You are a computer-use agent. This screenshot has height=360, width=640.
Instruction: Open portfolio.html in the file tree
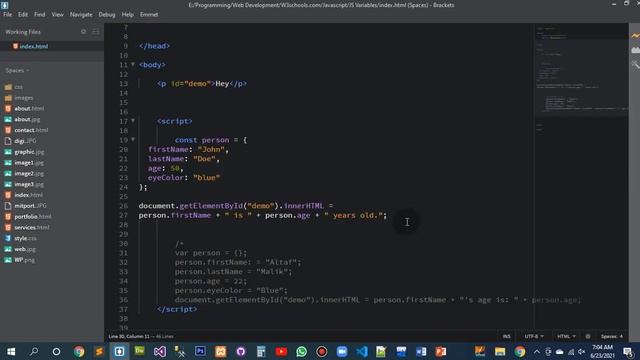pyautogui.click(x=33, y=217)
